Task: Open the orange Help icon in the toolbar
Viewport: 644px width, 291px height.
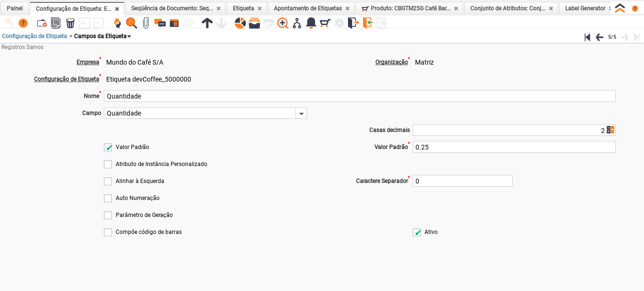Action: (x=23, y=23)
